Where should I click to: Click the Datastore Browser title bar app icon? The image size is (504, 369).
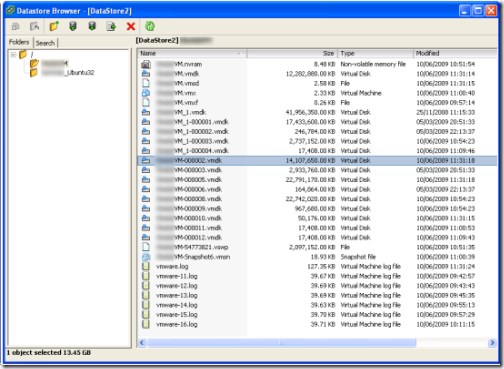pos(11,10)
